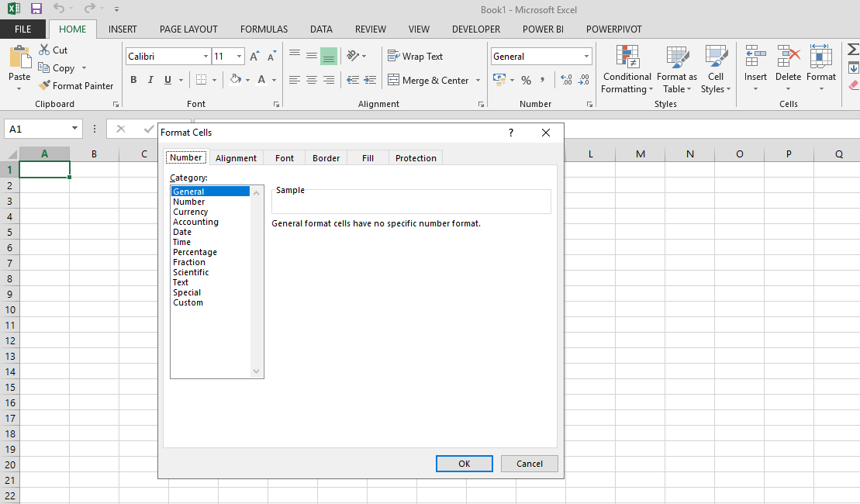The image size is (860, 504).
Task: Align text left in the cell
Action: 295,80
